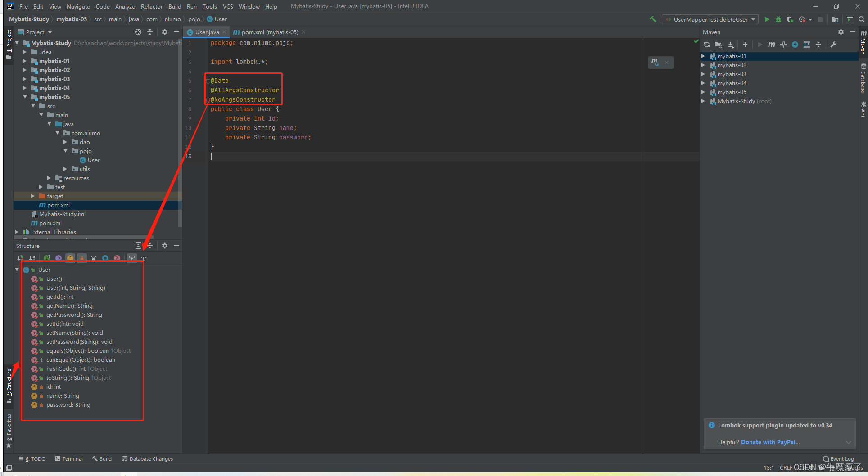Reload all Maven projects
The height and width of the screenshot is (476, 868).
[707, 45]
